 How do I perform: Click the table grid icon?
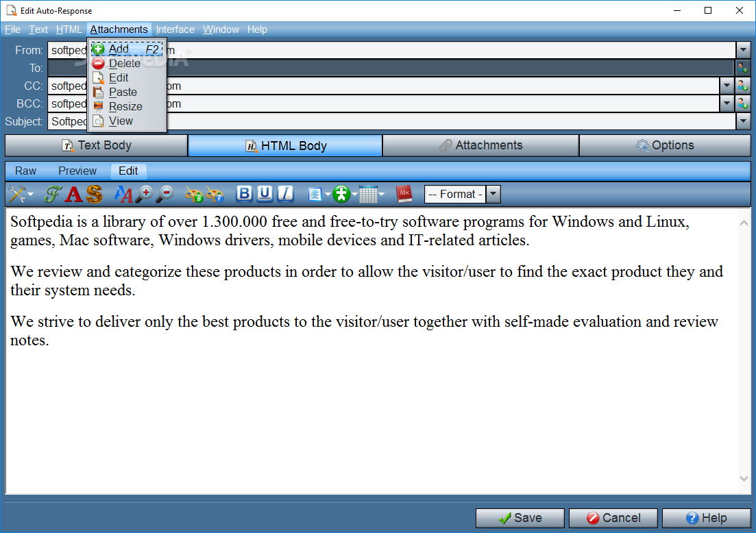click(368, 194)
